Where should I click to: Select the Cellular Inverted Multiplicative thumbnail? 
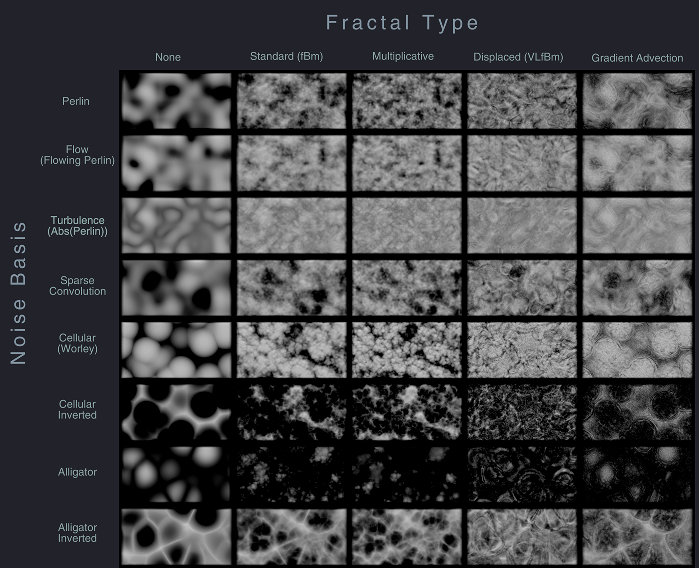click(407, 412)
